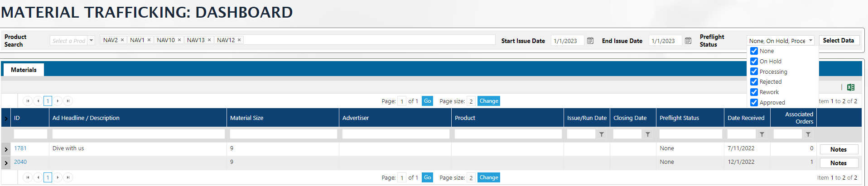Click the Ad Headline filter input field
Viewport: 868px width, 186px height.
(x=138, y=134)
